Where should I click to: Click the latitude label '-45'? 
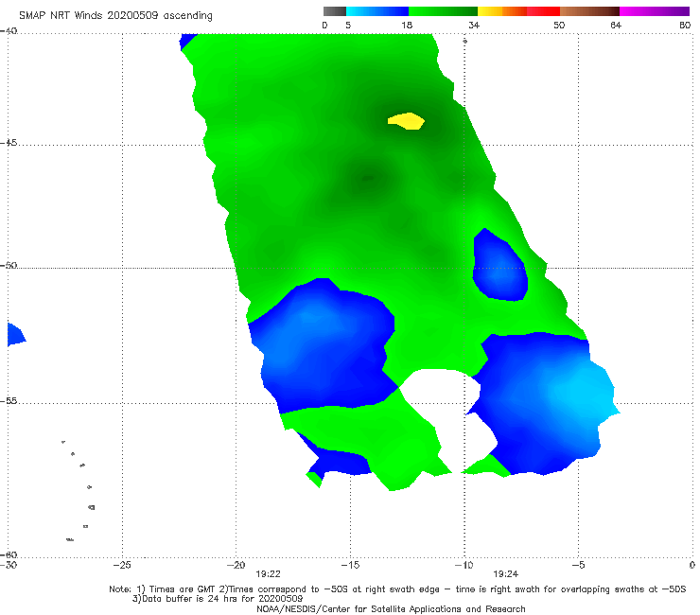click(9, 143)
